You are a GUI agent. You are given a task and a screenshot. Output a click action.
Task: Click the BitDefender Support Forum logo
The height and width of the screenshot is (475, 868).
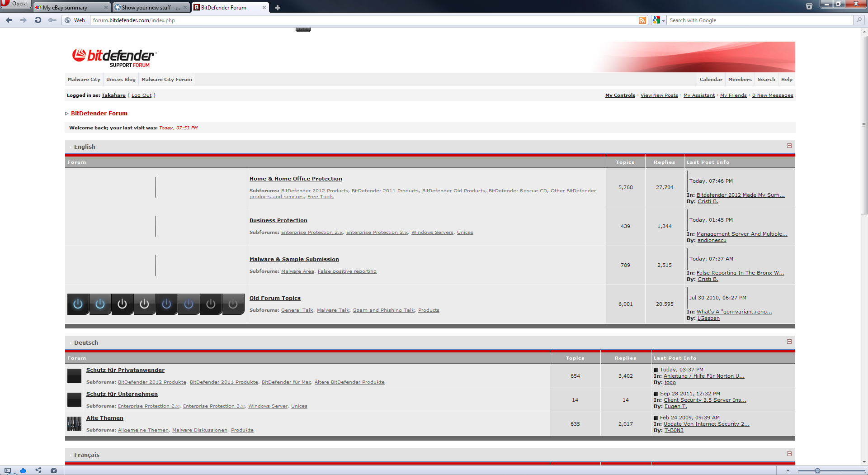tap(114, 58)
